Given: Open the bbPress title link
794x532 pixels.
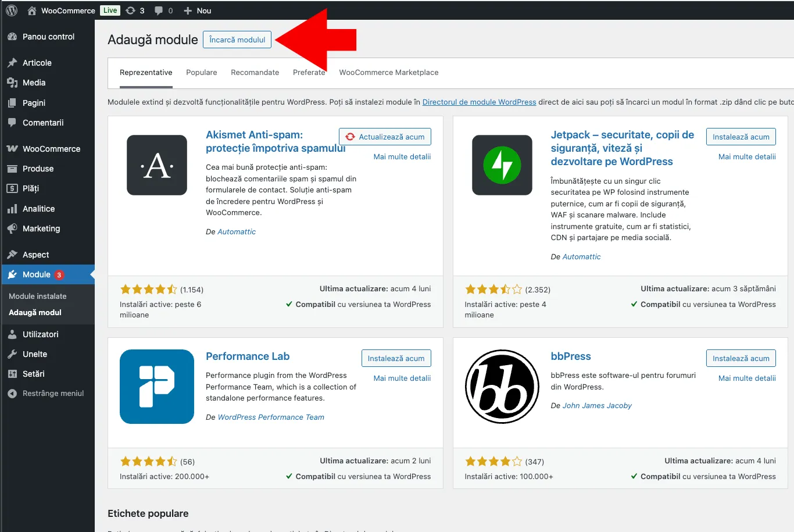Looking at the screenshot, I should click(571, 356).
